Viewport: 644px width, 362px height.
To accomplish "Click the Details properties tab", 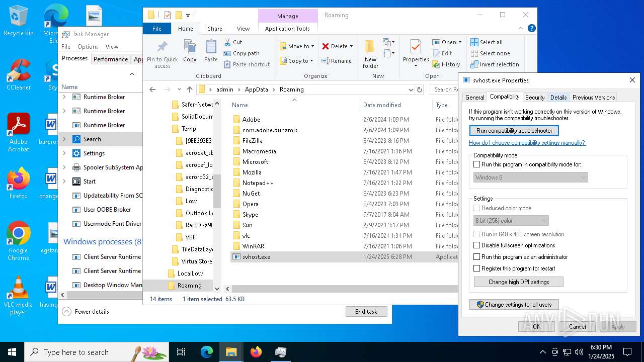I will point(558,98).
